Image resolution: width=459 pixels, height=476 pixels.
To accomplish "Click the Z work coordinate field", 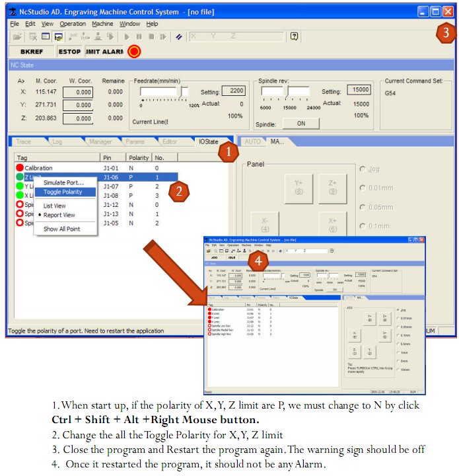I will tap(78, 119).
